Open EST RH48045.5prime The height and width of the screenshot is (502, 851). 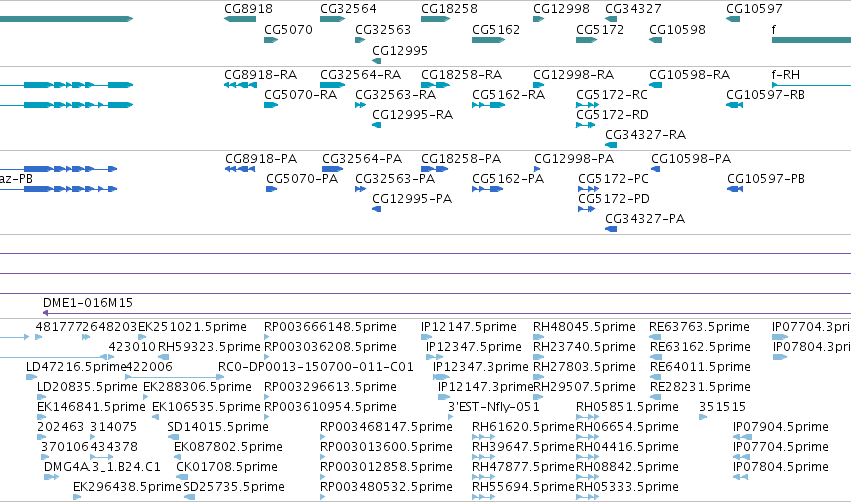(x=584, y=327)
